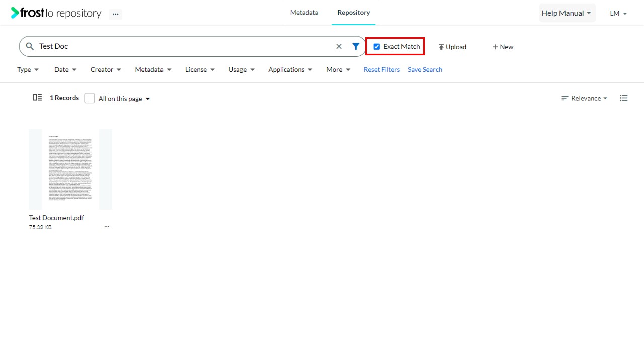Check the All on this page checkbox

[90, 98]
